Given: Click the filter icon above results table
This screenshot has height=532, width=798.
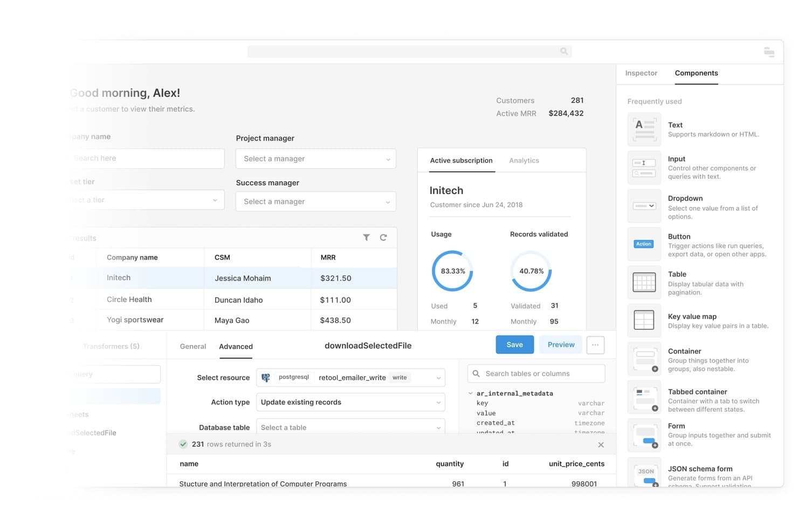Looking at the screenshot, I should click(367, 237).
